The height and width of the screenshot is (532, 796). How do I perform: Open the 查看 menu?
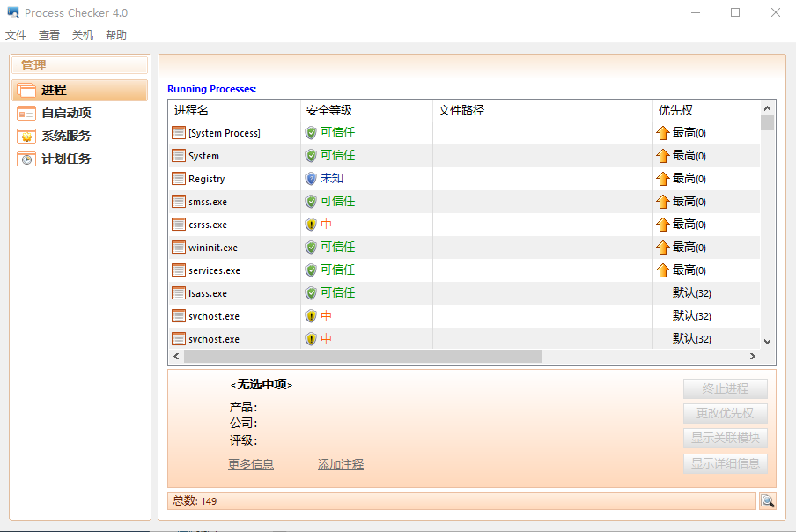(49, 34)
